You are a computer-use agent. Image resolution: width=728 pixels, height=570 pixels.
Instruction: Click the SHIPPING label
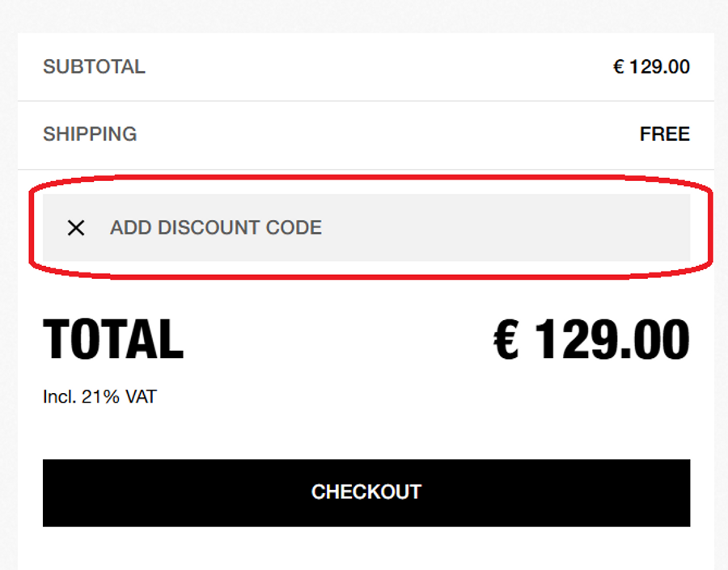(x=90, y=134)
